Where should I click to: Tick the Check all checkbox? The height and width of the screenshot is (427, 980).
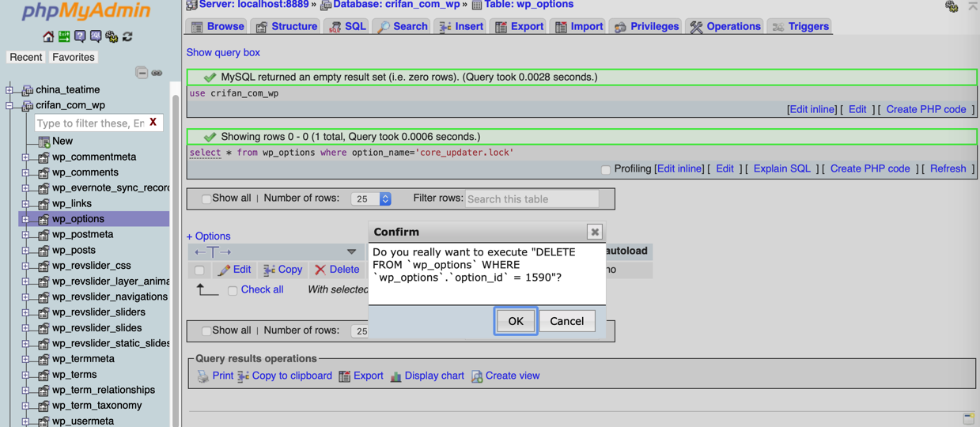pos(233,291)
